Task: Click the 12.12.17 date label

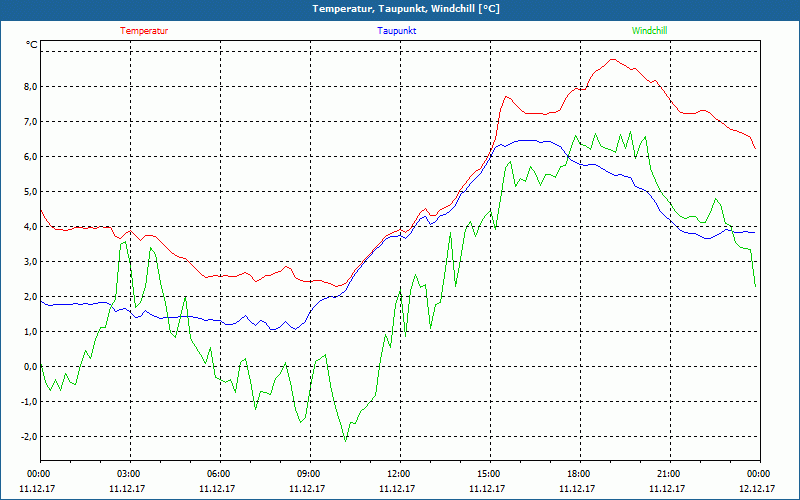Action: [757, 488]
